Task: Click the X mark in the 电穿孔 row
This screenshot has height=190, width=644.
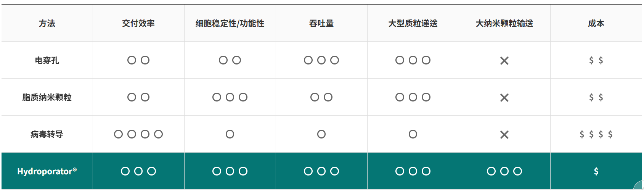Action: click(x=504, y=61)
